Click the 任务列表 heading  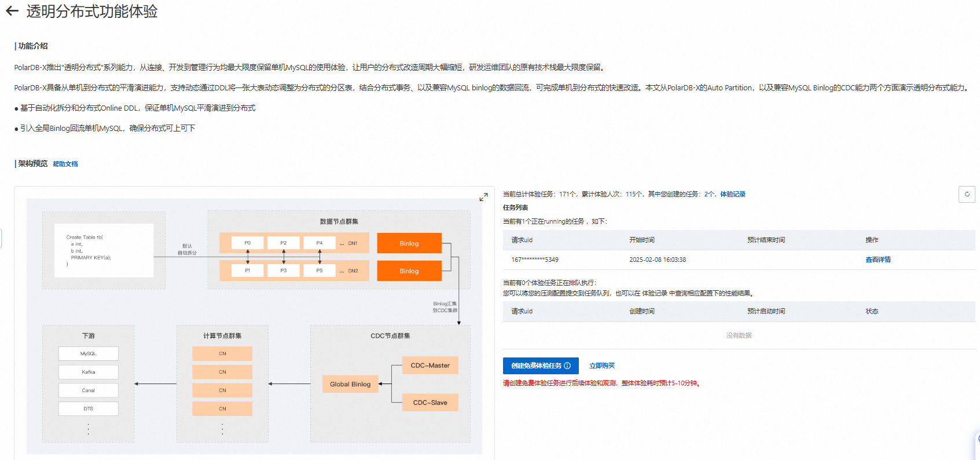(516, 207)
